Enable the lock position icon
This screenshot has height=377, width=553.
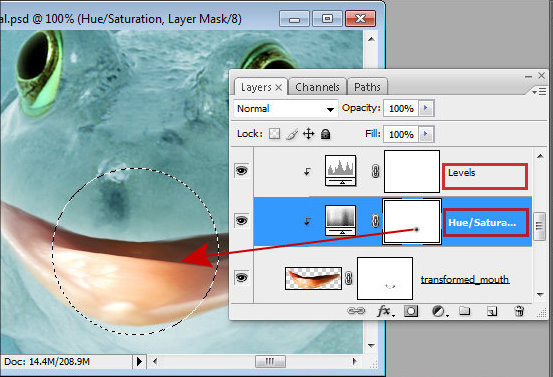click(x=309, y=134)
